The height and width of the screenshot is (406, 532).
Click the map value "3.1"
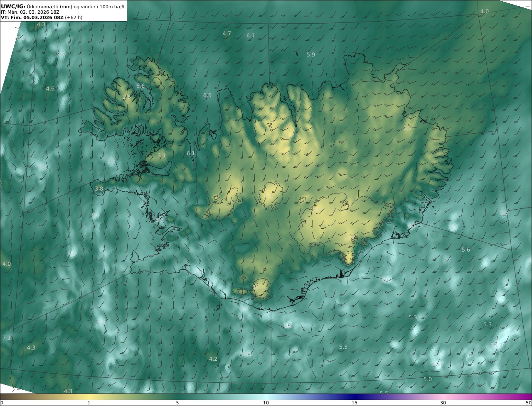[x=162, y=155]
